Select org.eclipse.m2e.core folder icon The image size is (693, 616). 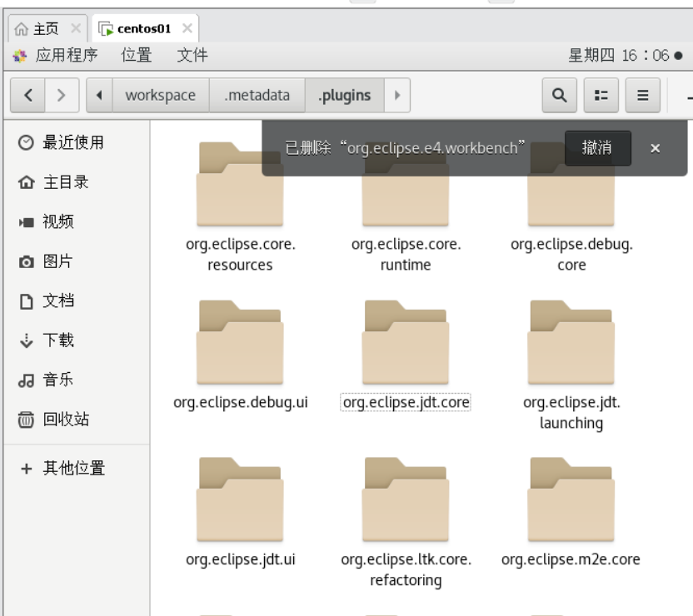(571, 499)
